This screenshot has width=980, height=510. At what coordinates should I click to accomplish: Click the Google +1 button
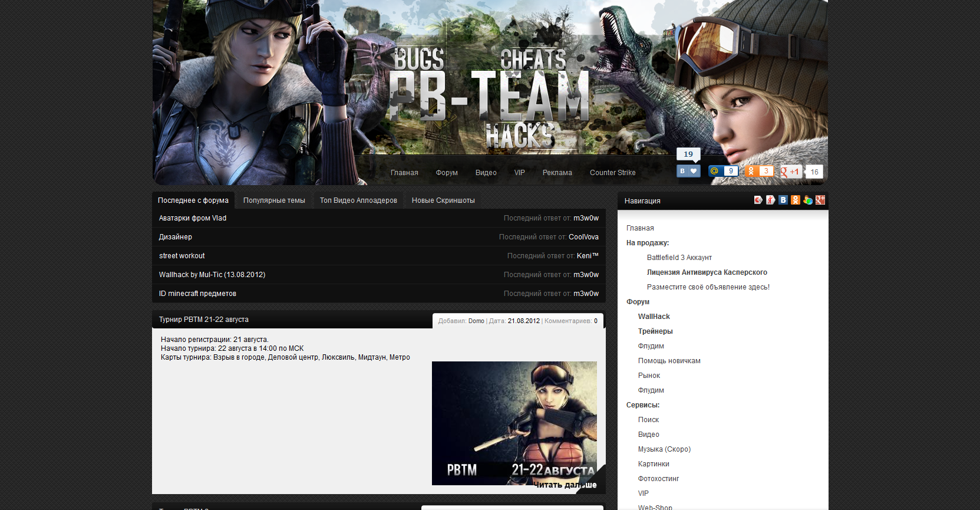(x=791, y=172)
